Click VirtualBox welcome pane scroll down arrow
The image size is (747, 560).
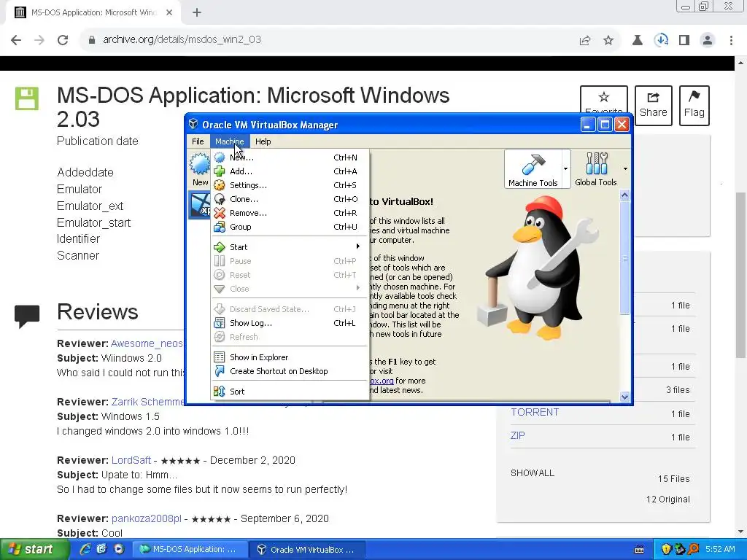pyautogui.click(x=624, y=397)
